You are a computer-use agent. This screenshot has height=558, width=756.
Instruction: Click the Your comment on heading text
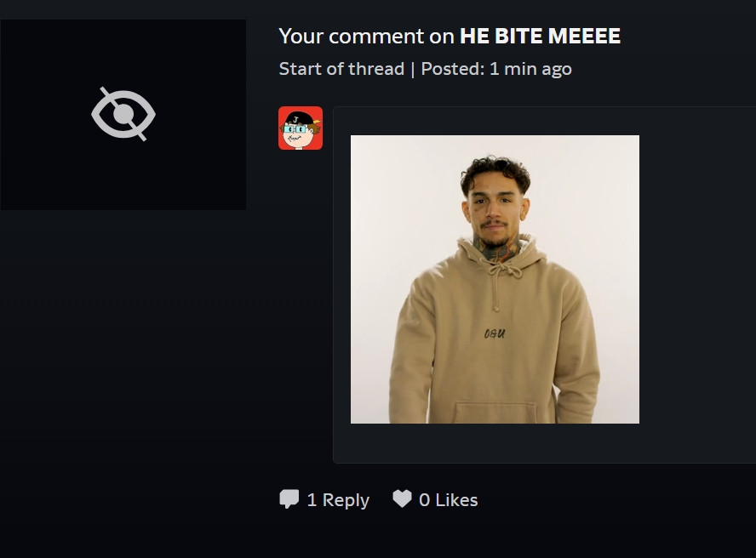[366, 36]
